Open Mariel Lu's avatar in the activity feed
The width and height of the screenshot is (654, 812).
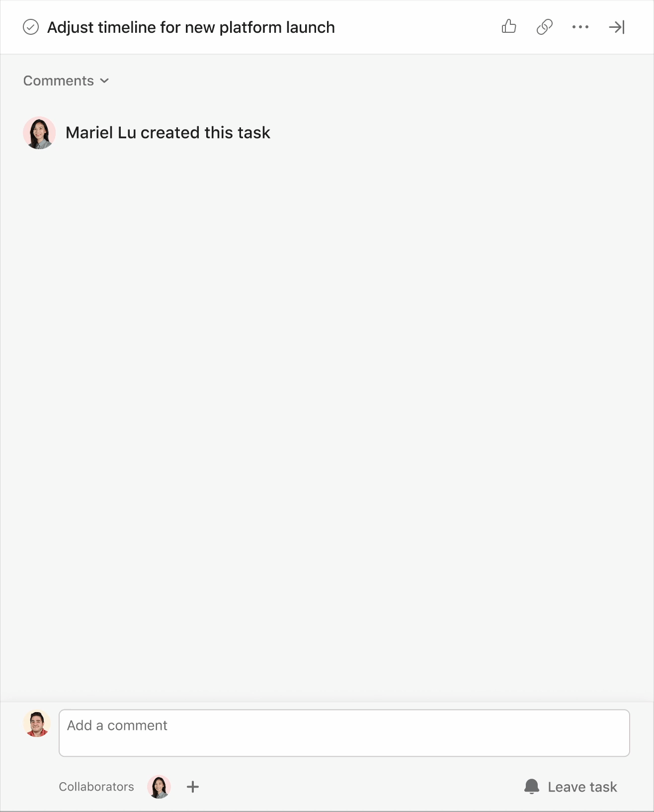coord(39,133)
